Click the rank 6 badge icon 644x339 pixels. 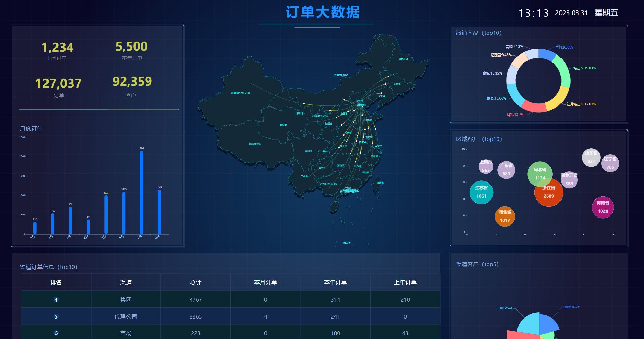click(56, 333)
